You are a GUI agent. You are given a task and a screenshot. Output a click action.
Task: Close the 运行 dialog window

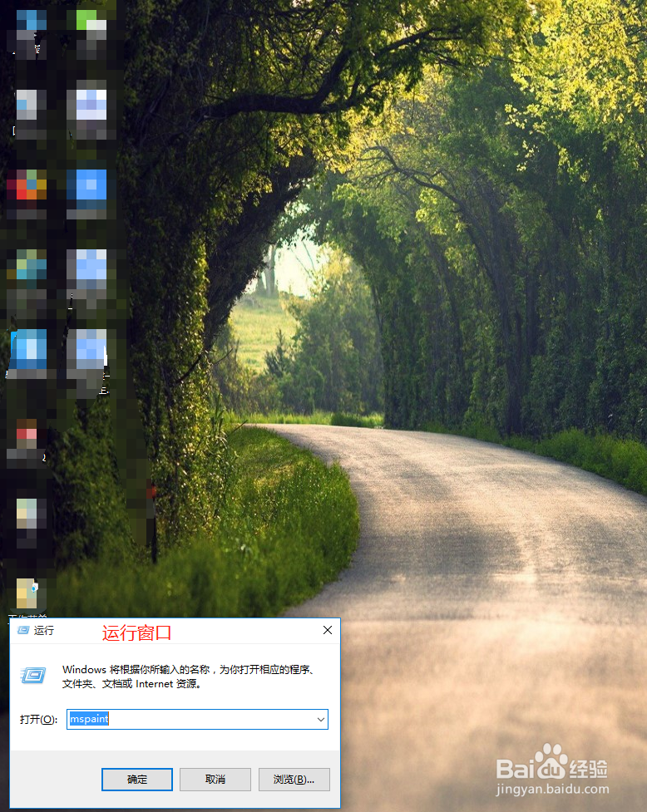(328, 630)
